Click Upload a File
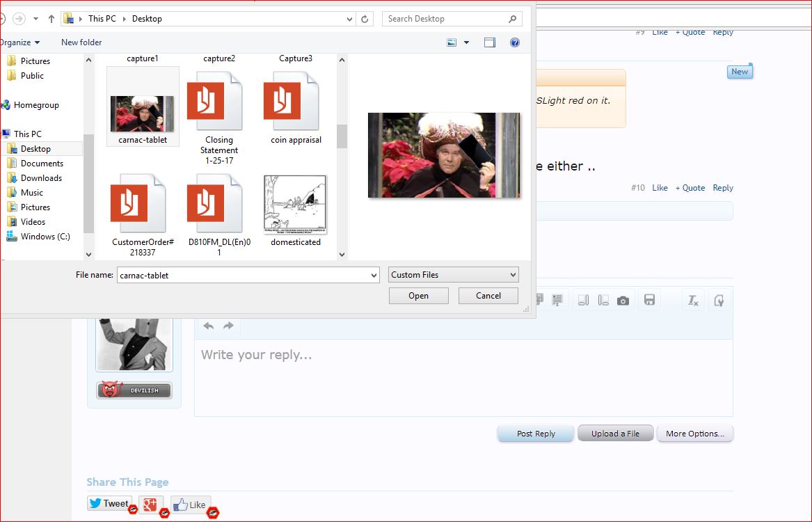Viewport: 812px width, 522px height. (x=615, y=434)
